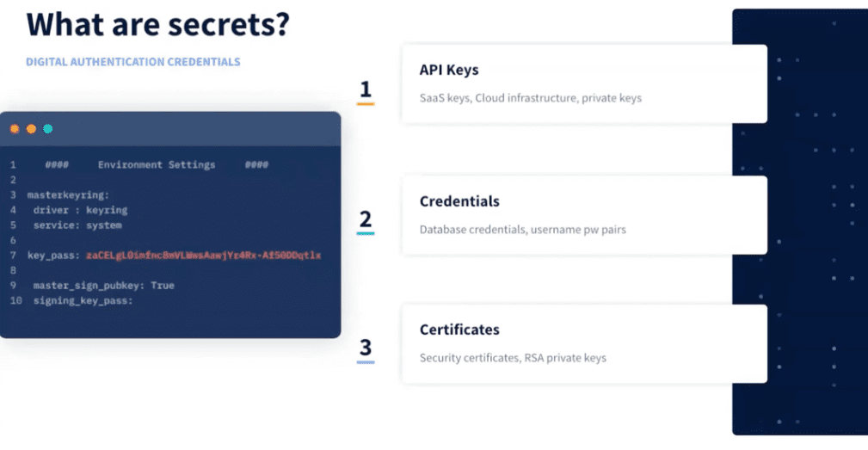
Task: Click the Environment Settings comment line
Action: tap(157, 165)
